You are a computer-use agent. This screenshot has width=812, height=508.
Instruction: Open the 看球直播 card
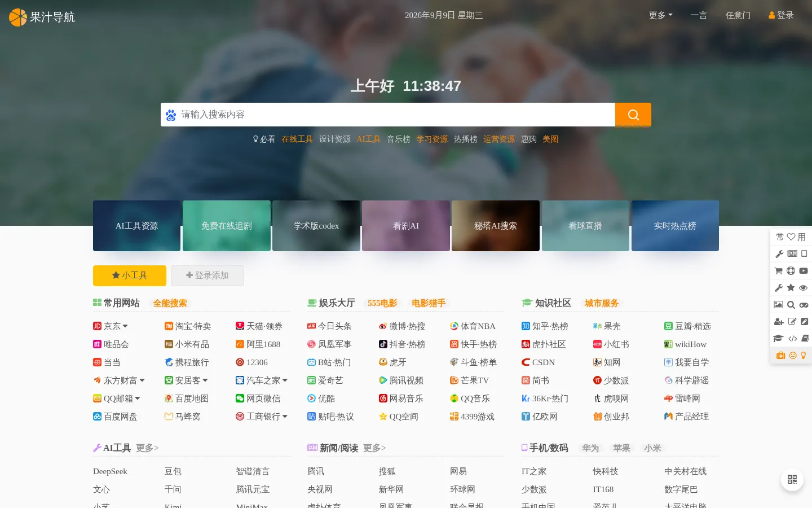(x=585, y=226)
